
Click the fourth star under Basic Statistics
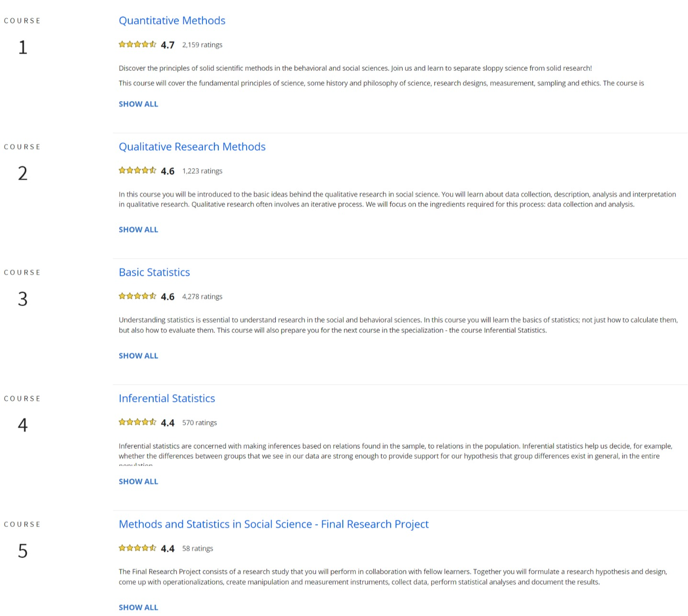pos(146,296)
